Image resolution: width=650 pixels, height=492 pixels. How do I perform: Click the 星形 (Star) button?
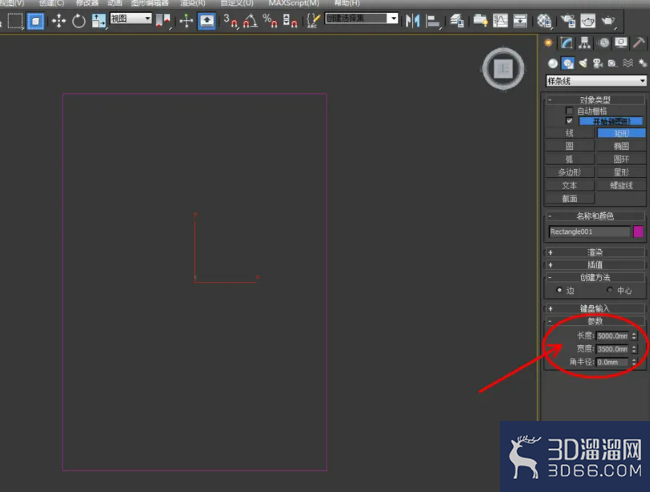[621, 172]
